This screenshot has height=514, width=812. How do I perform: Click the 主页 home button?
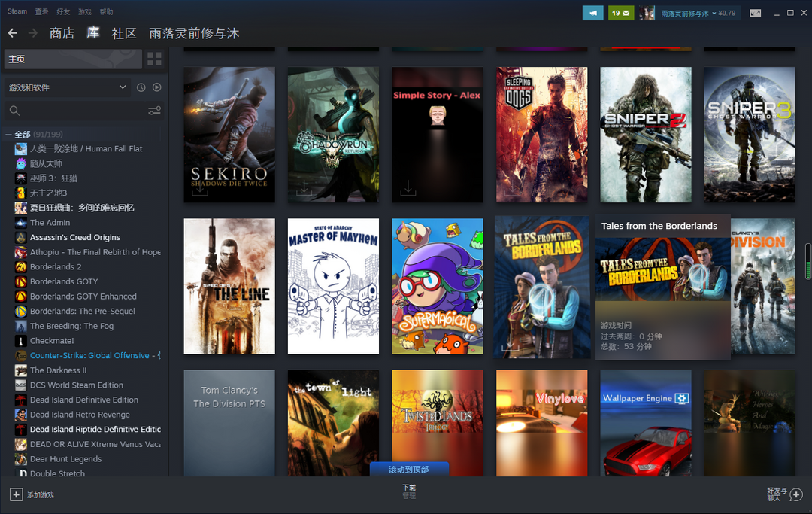[73, 59]
